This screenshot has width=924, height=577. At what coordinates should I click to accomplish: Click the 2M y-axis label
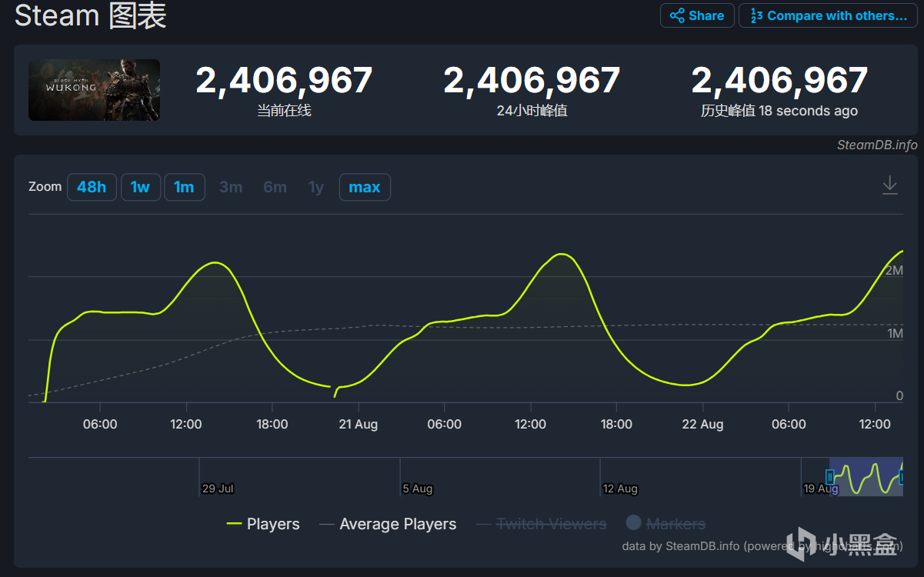[894, 271]
